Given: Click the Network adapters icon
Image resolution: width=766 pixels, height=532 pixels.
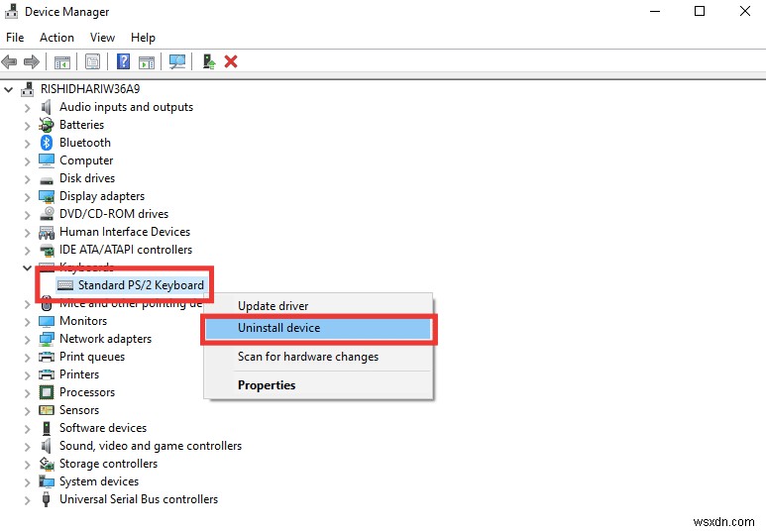Looking at the screenshot, I should [x=47, y=339].
